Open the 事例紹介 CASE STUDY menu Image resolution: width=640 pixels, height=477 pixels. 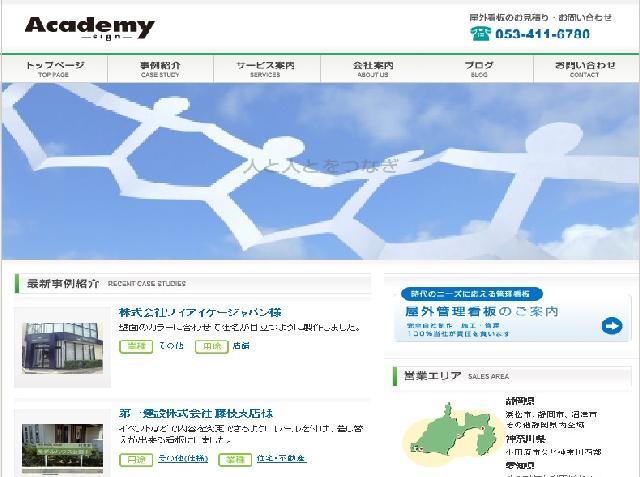160,69
